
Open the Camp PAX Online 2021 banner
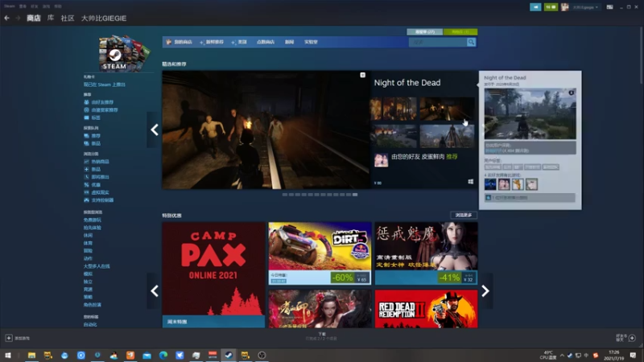(213, 274)
